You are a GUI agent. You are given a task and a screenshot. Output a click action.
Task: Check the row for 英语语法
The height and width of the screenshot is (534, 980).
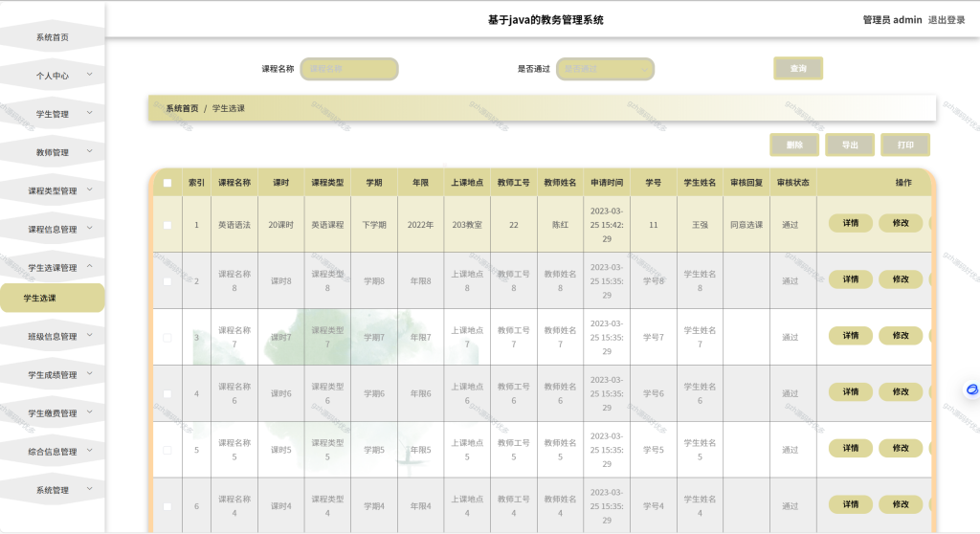(x=167, y=225)
